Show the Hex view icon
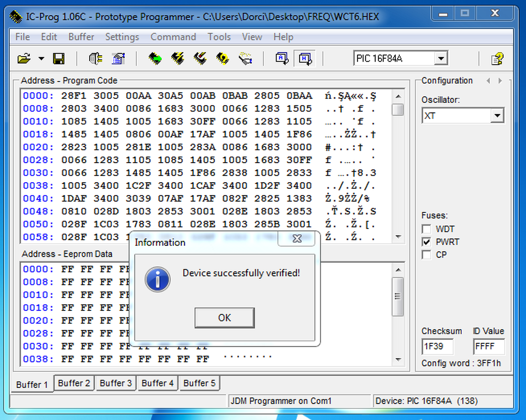526x420 pixels. (305, 59)
